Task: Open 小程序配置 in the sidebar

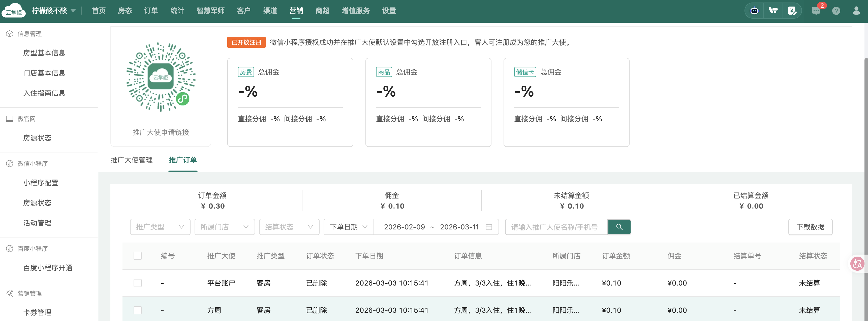Action: click(41, 183)
